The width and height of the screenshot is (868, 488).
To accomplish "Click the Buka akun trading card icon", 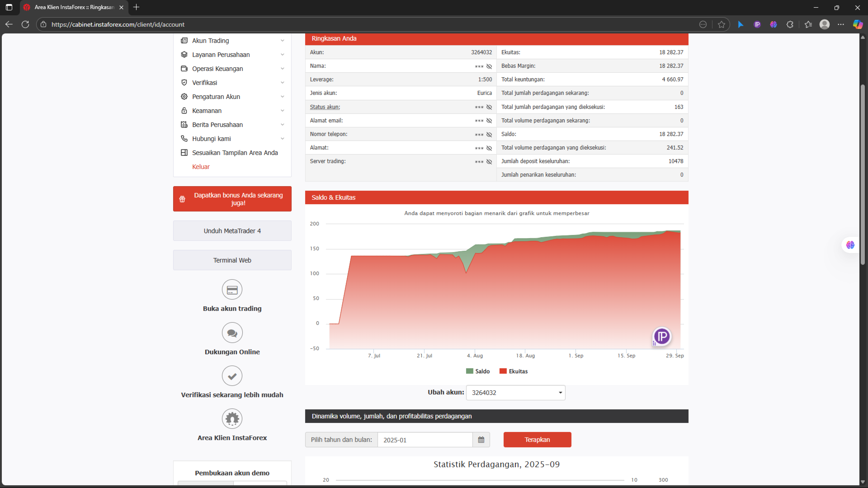I will pos(232,290).
